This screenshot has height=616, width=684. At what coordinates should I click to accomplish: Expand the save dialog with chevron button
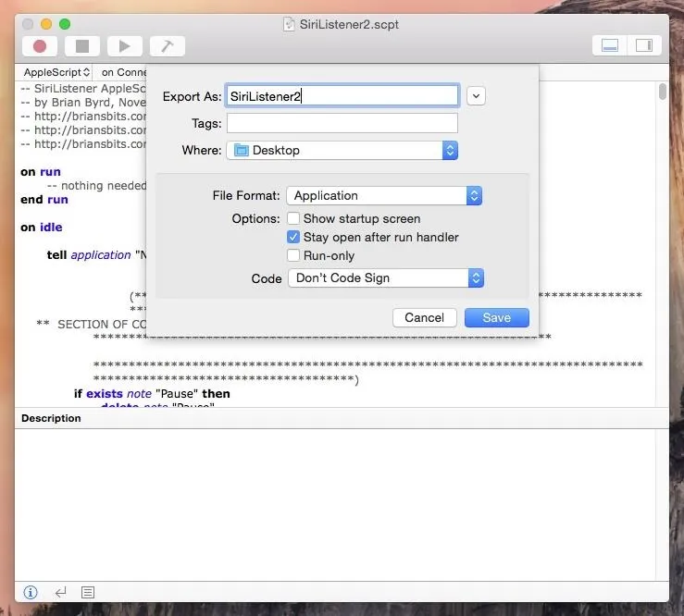click(x=476, y=96)
